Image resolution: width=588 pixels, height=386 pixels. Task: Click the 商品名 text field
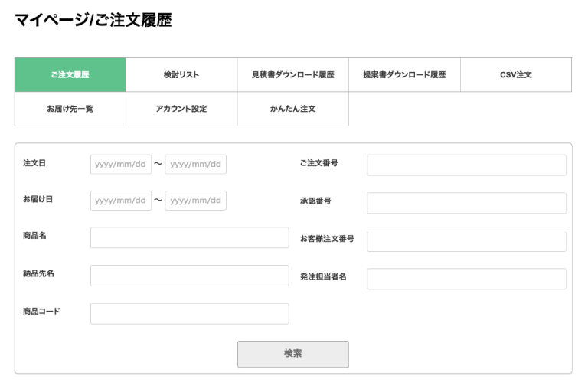click(x=190, y=237)
